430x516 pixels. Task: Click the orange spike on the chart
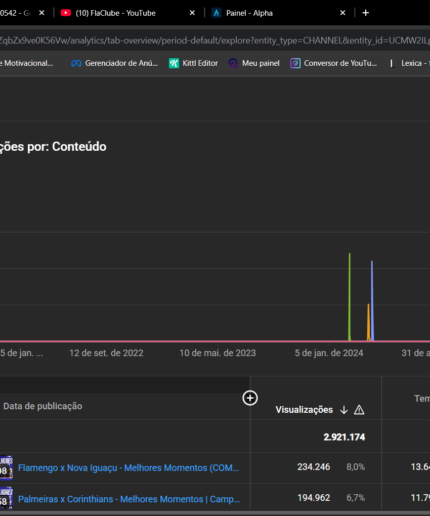pos(368,322)
